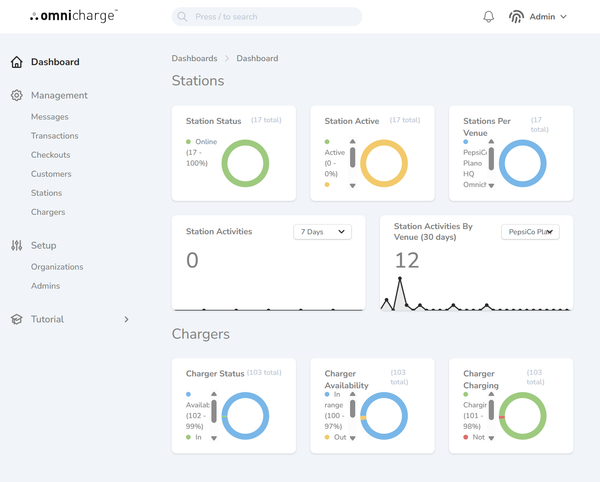Click the fingerprint Admin avatar icon

click(x=516, y=16)
